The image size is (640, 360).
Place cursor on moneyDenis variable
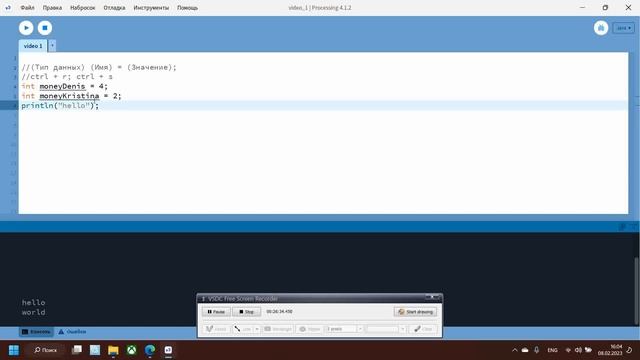62,86
